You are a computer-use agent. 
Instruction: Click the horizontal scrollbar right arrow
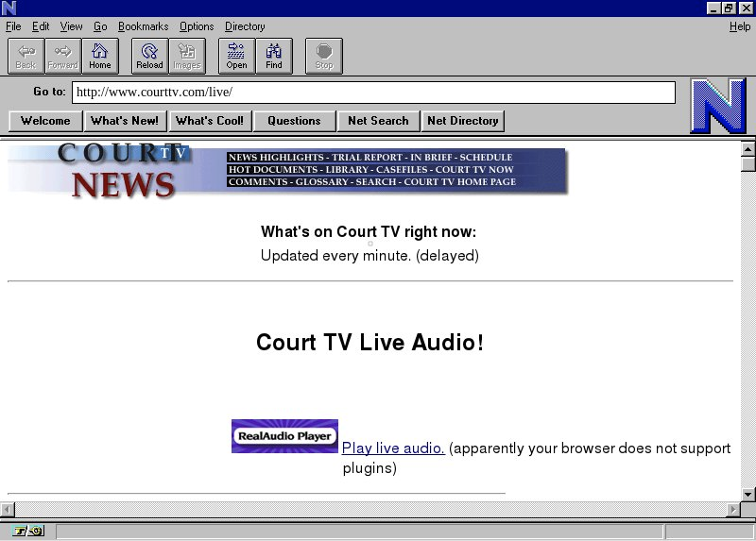[x=732, y=510]
